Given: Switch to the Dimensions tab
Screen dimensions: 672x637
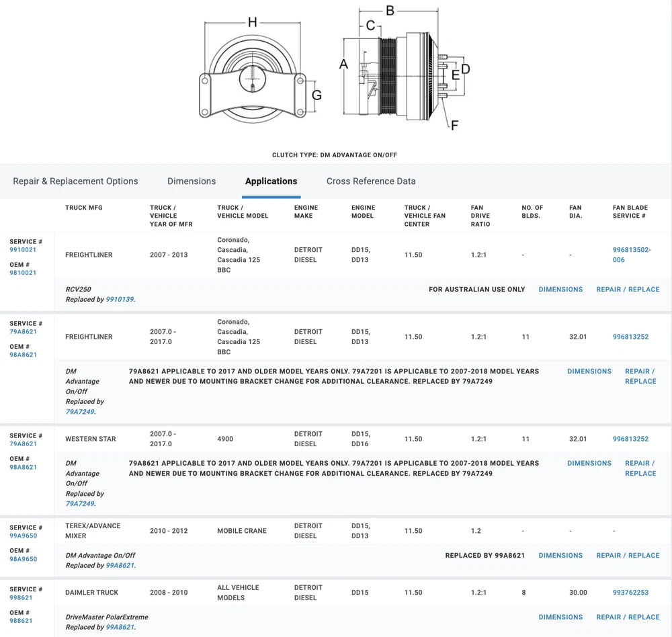Looking at the screenshot, I should [192, 181].
